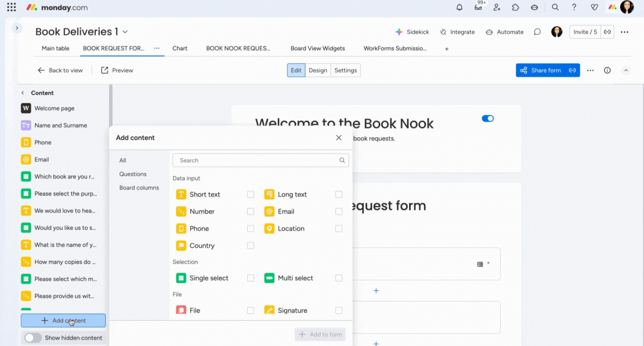Check the Single select checkbox
The width and height of the screenshot is (644, 346).
[251, 278]
